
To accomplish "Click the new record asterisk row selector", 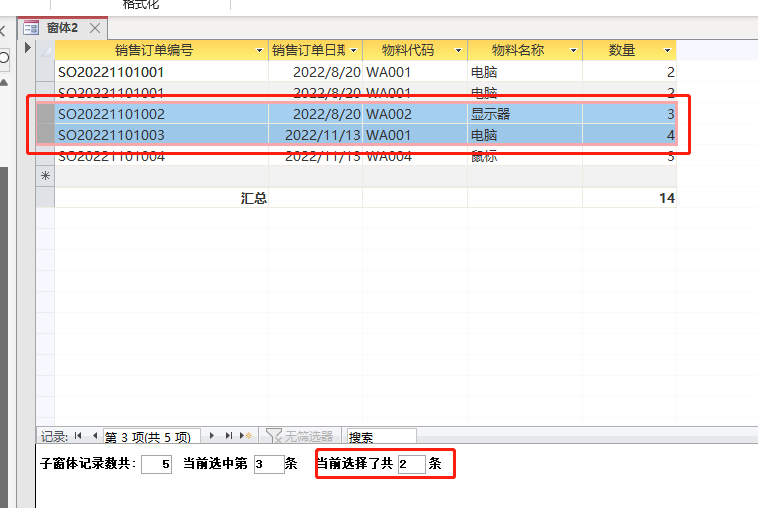I will [45, 176].
